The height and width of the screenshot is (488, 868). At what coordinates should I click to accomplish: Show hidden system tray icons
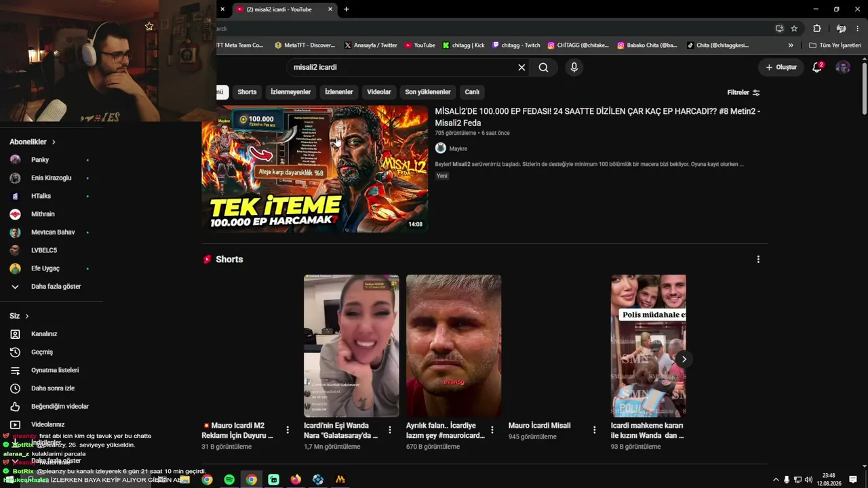(x=776, y=480)
